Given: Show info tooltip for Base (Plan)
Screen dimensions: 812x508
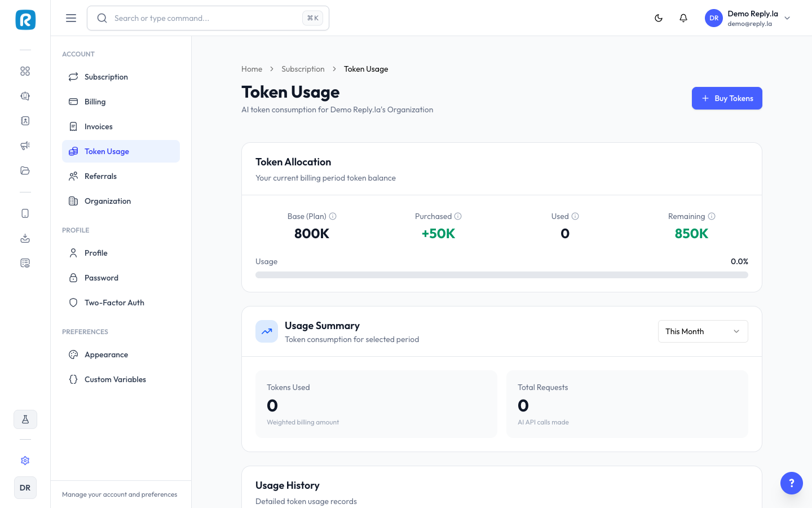Looking at the screenshot, I should [333, 216].
